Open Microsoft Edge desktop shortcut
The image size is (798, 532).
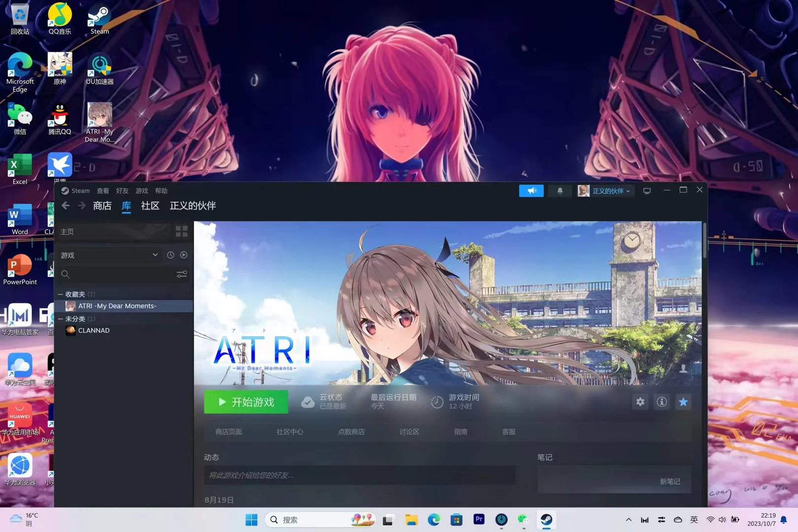click(x=20, y=72)
